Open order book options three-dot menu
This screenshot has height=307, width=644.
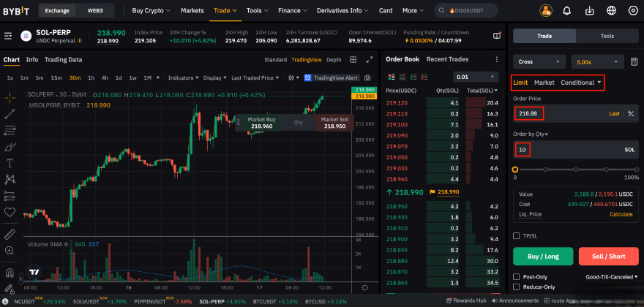(x=497, y=59)
